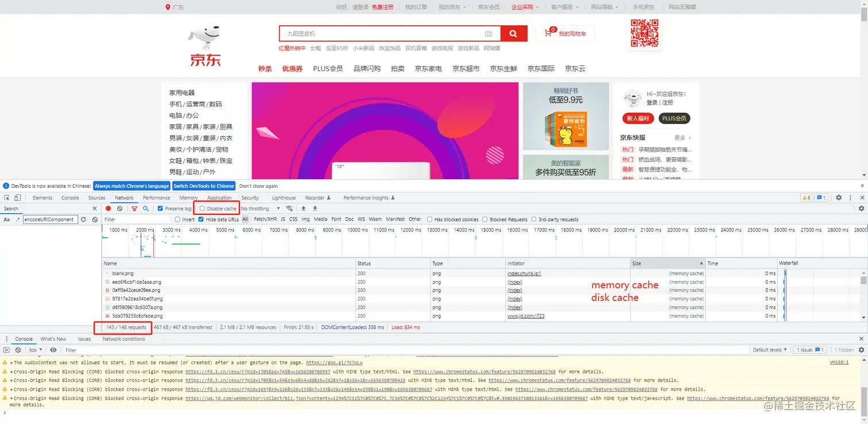Toggle the red network filter funnel icon
Viewport: 868px width, 424px height.
pyautogui.click(x=134, y=209)
